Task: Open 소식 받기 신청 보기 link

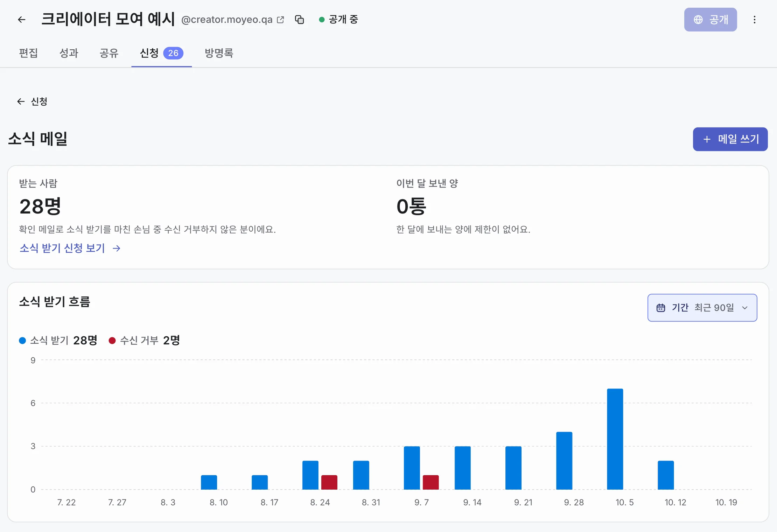Action: click(x=70, y=248)
